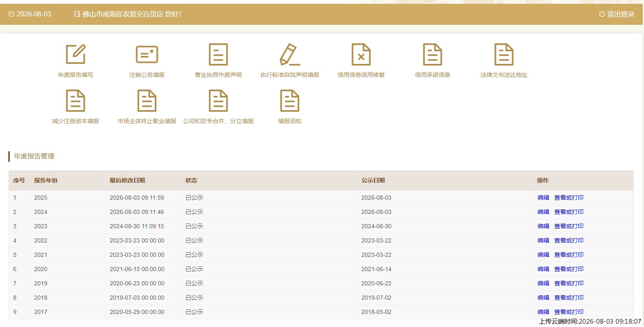
Task: Click the 填报须知 label text
Action: coord(290,121)
